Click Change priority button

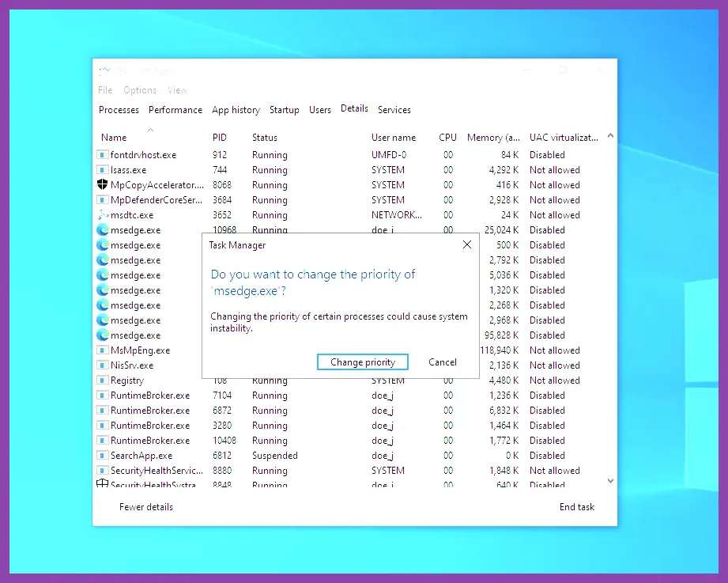363,362
